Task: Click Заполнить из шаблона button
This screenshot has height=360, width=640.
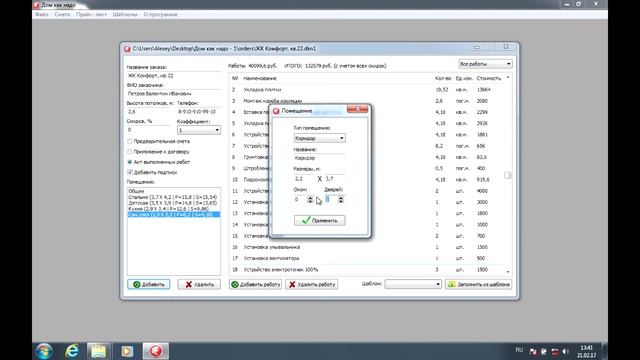Action: click(478, 284)
